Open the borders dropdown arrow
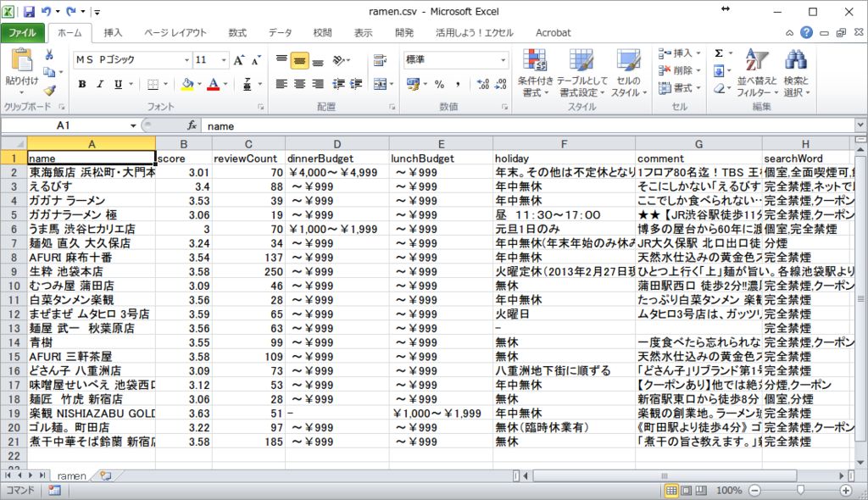This screenshot has height=500, width=868. click(x=165, y=84)
